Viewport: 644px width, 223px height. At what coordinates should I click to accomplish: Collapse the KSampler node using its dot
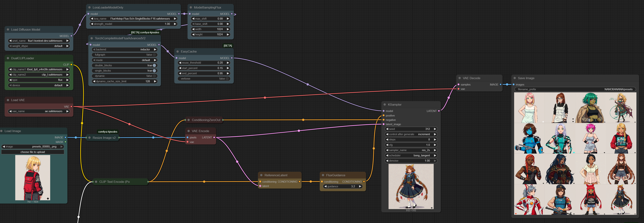384,105
